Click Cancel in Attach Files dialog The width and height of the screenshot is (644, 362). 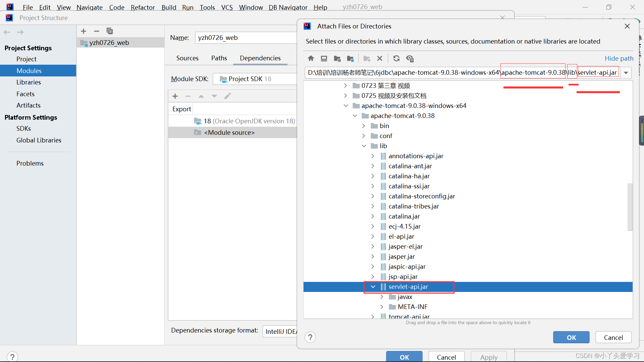613,337
